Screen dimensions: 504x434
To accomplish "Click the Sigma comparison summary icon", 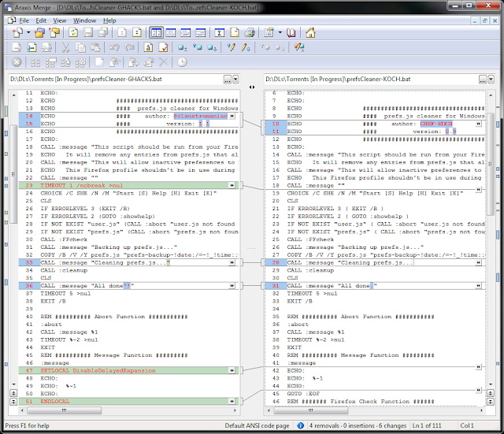I will click(x=219, y=32).
